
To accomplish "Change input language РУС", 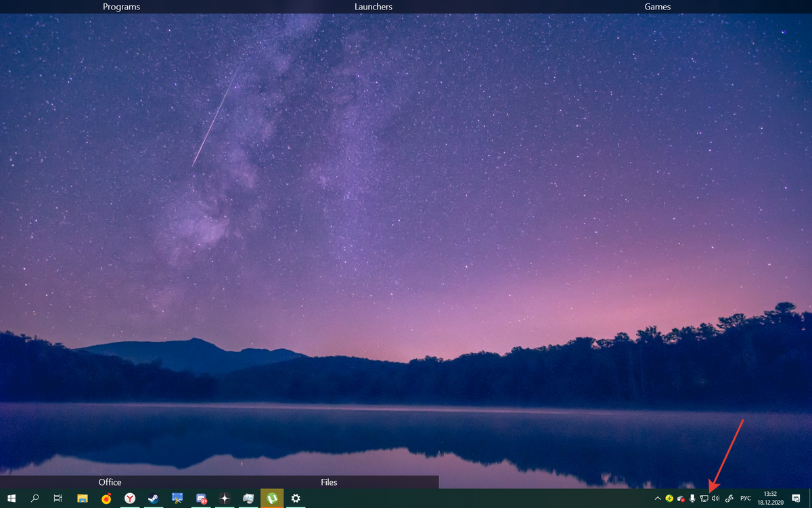I will pyautogui.click(x=746, y=499).
